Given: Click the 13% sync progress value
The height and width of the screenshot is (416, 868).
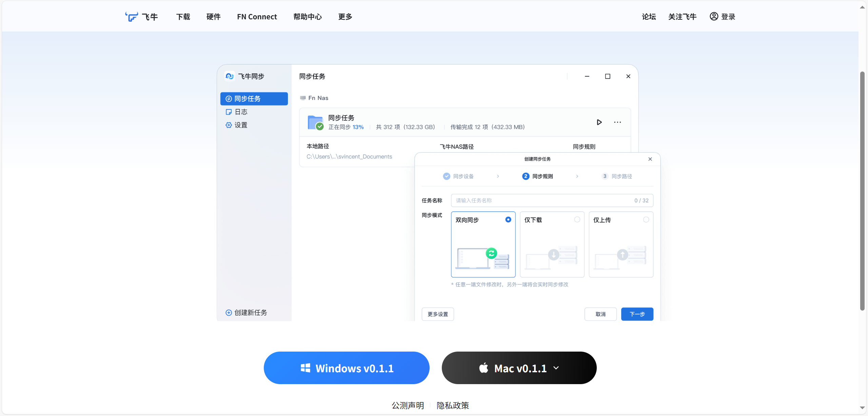Looking at the screenshot, I should (x=358, y=127).
